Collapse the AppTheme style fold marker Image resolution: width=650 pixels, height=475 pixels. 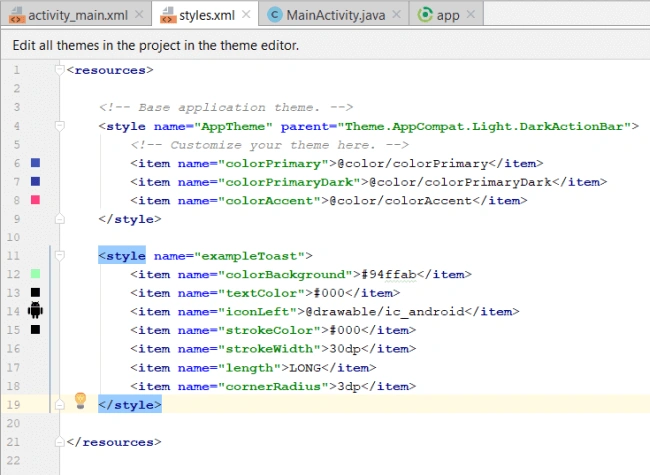point(60,125)
